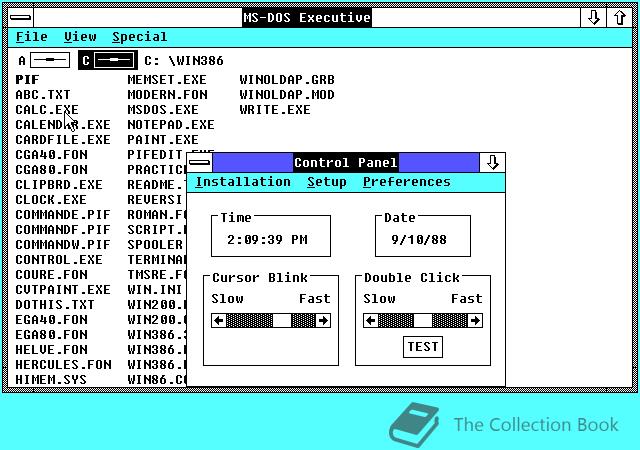This screenshot has height=450, width=640.
Task: Select CONTROL.EXE file
Action: [x=59, y=260]
